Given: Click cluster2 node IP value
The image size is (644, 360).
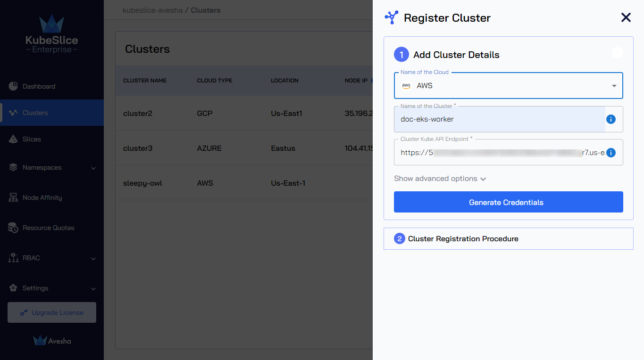Looking at the screenshot, I should 359,113.
